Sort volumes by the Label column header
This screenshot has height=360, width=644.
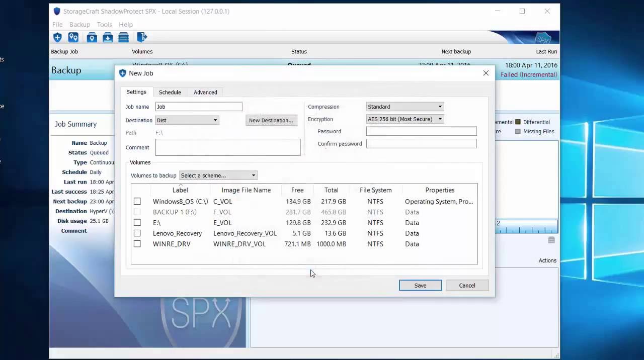pyautogui.click(x=180, y=190)
